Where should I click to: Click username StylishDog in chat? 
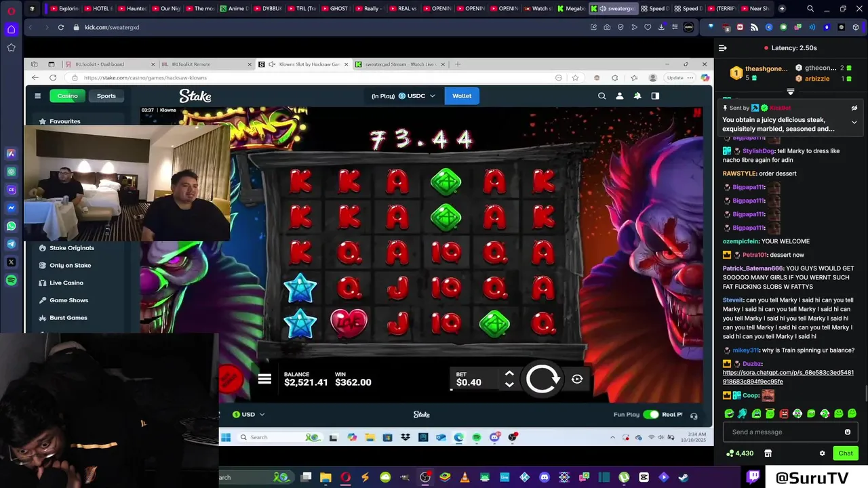(759, 151)
